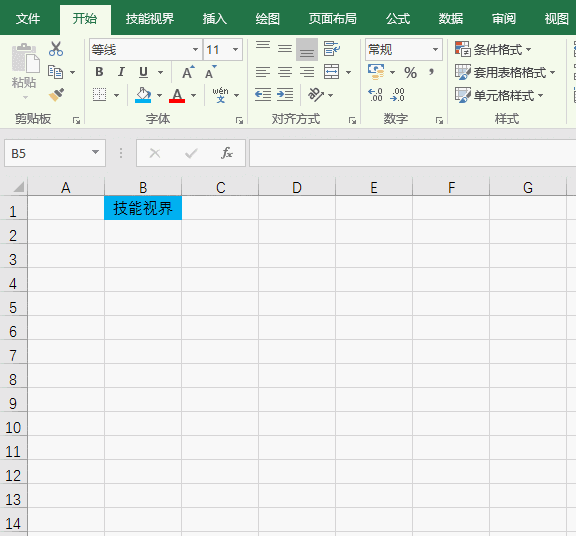Decrease indent
Viewport: 576px width, 536px height.
pos(263,95)
